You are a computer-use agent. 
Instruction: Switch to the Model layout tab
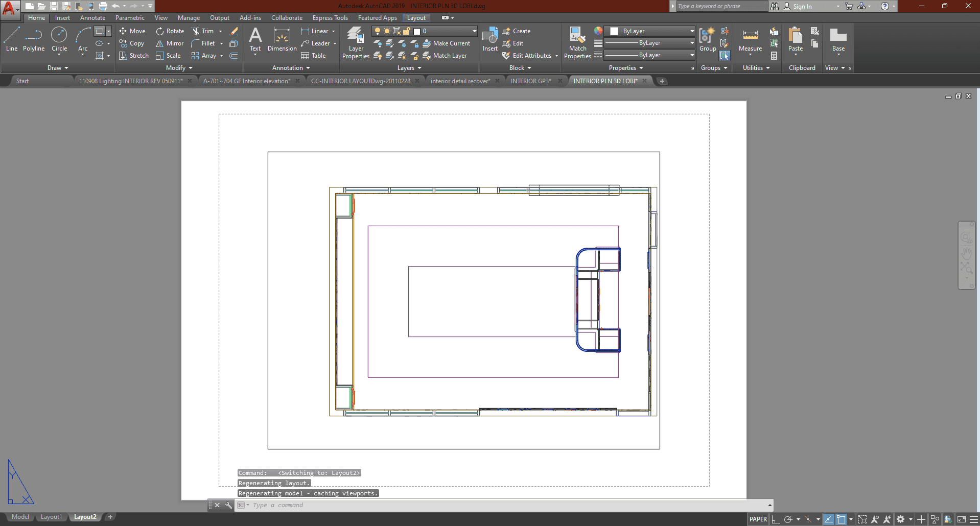tap(20, 517)
